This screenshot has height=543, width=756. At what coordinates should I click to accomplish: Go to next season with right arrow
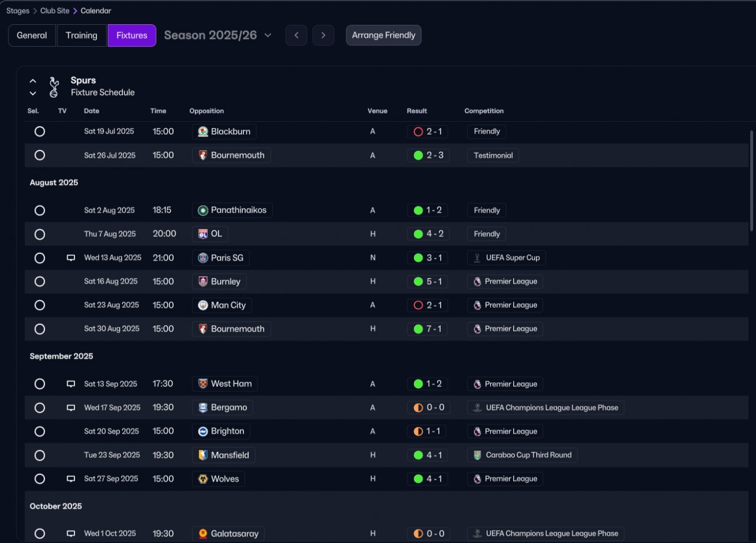pyautogui.click(x=323, y=35)
